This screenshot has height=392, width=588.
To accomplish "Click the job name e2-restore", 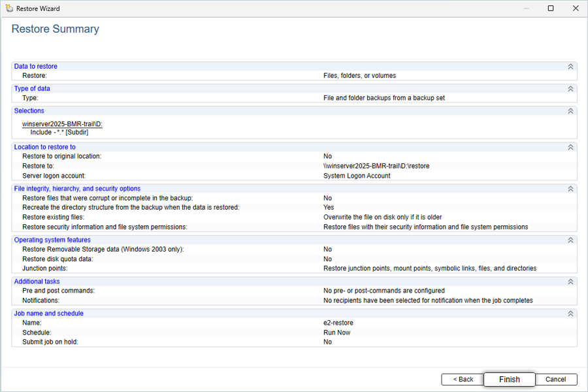I will click(x=338, y=323).
